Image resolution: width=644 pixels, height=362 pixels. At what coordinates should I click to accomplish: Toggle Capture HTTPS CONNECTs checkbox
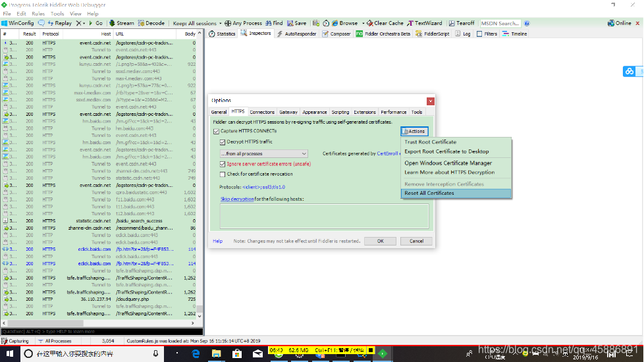pyautogui.click(x=216, y=132)
